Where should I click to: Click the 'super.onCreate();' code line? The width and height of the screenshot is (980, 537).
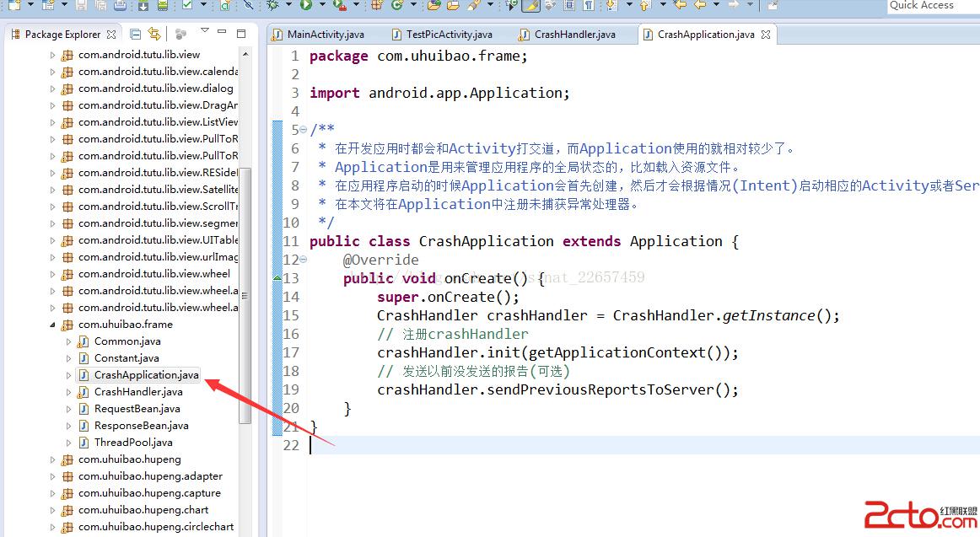tap(448, 297)
